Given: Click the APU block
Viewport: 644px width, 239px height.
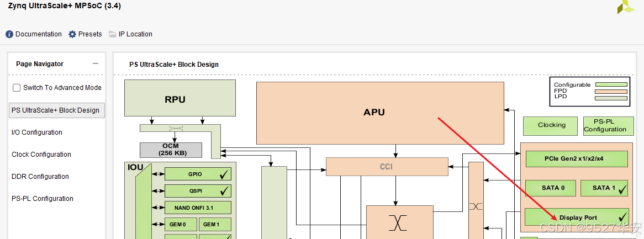Looking at the screenshot, I should 380,113.
